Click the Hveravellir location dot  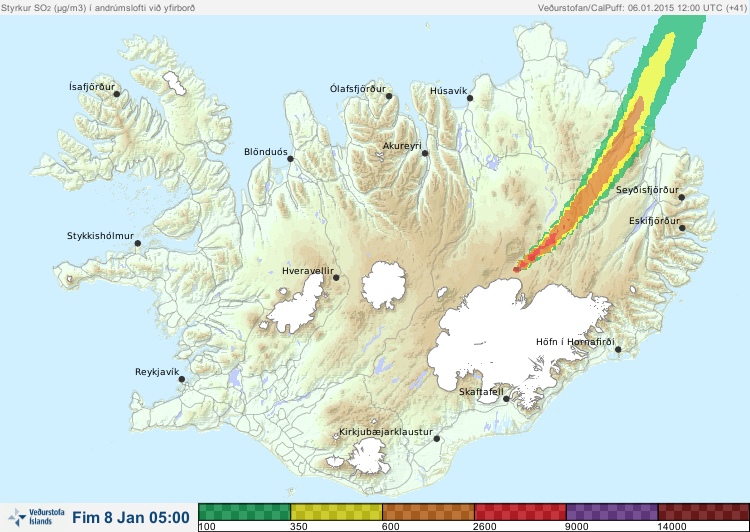coord(336,277)
